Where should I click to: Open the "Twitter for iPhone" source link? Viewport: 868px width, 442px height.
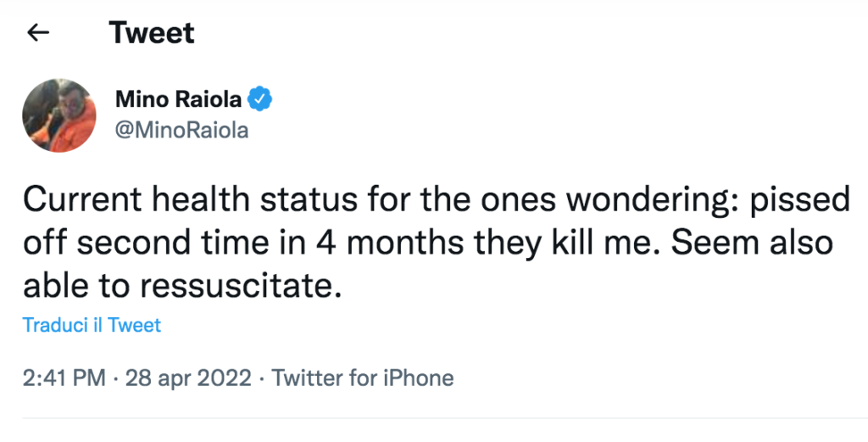(x=364, y=378)
